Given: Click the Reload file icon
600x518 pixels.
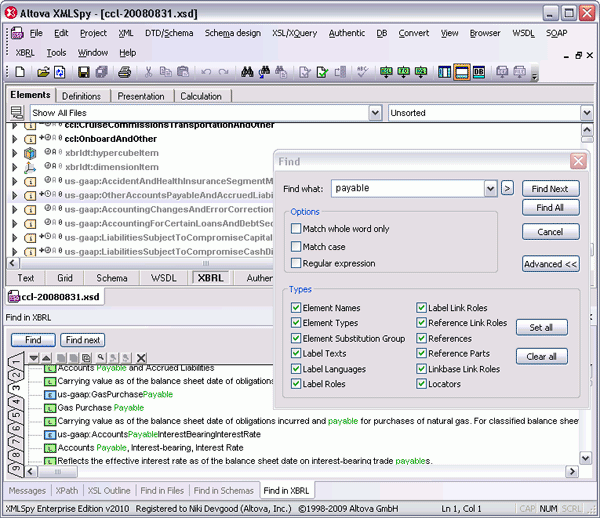Looking at the screenshot, I should pos(60,72).
